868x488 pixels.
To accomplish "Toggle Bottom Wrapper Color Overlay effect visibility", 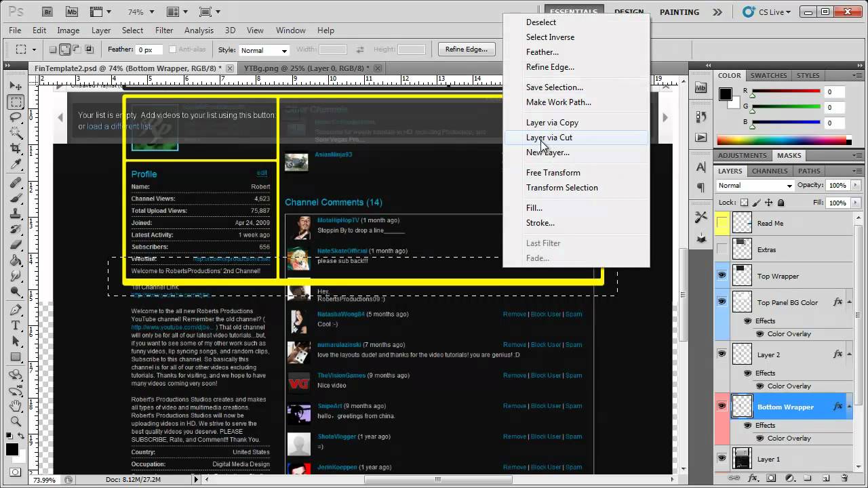I will click(762, 438).
